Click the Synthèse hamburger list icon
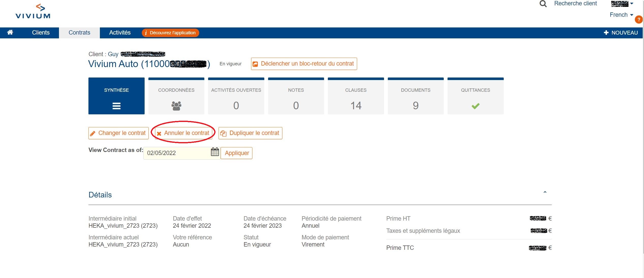Screen dimensions: 644x278 point(116,106)
